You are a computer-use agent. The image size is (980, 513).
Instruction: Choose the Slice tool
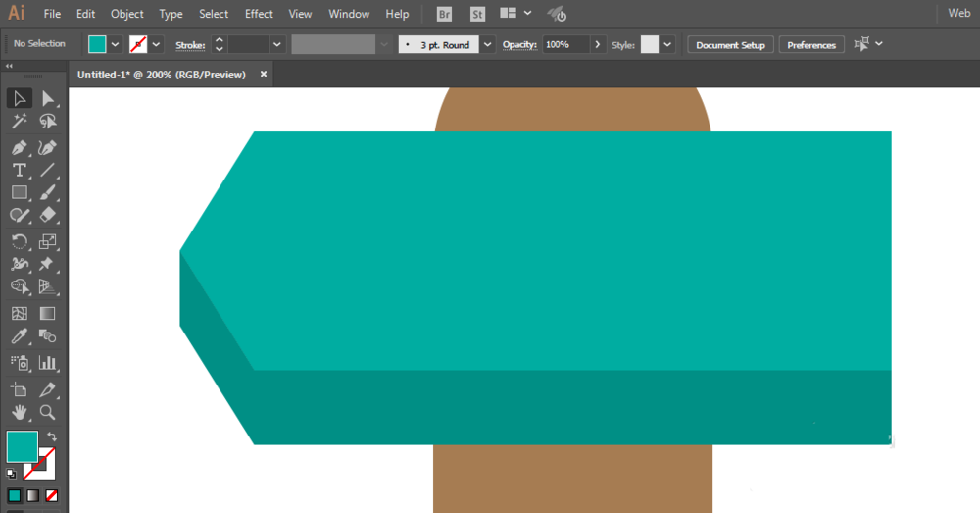[47, 389]
